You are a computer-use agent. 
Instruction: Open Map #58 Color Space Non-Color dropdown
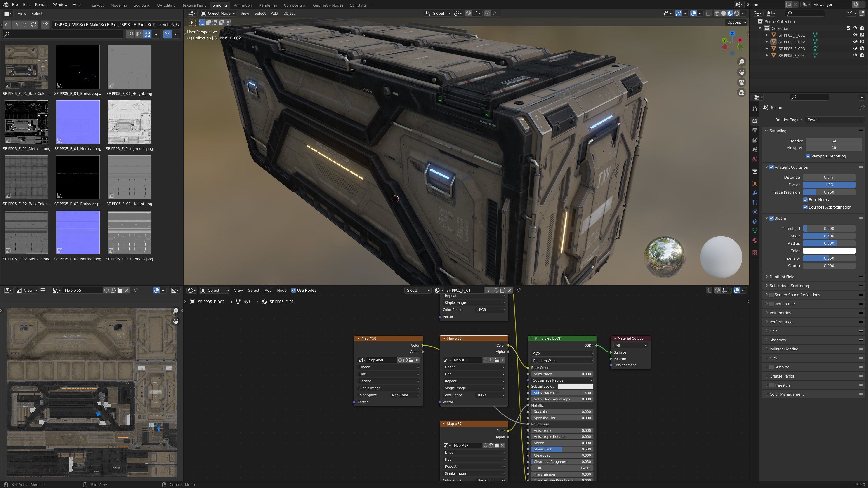(x=405, y=395)
